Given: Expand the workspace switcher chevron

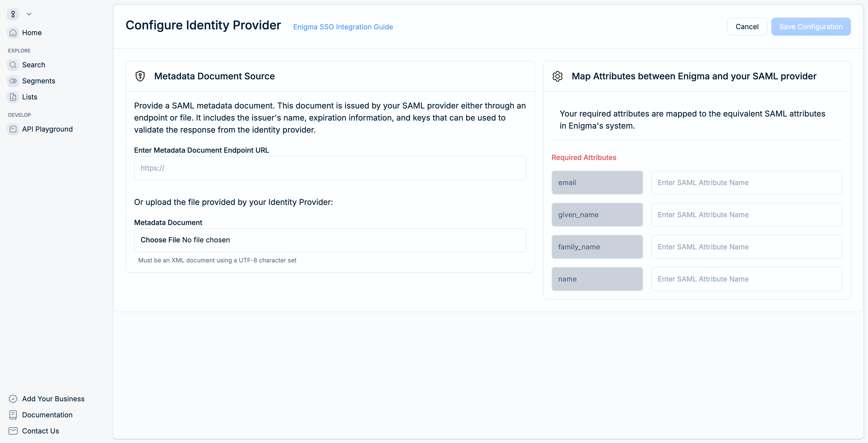Looking at the screenshot, I should [29, 14].
